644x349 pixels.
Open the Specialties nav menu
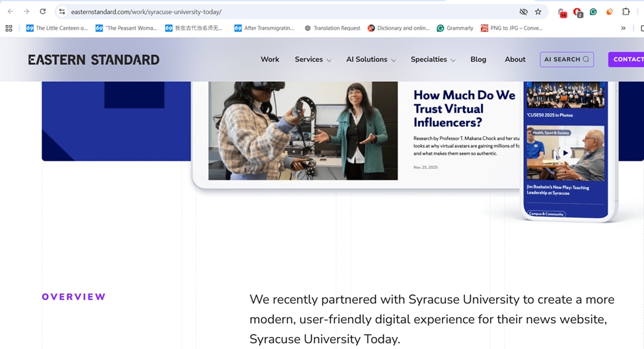pos(429,59)
